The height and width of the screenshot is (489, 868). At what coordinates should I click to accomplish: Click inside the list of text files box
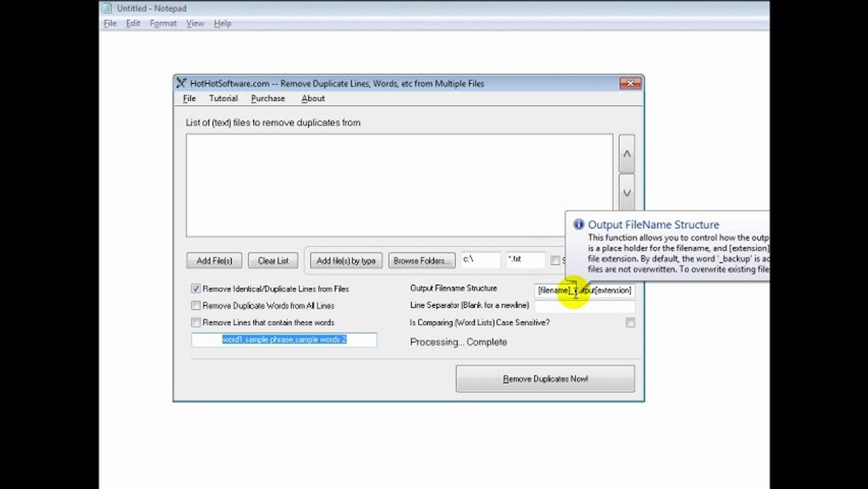click(400, 185)
